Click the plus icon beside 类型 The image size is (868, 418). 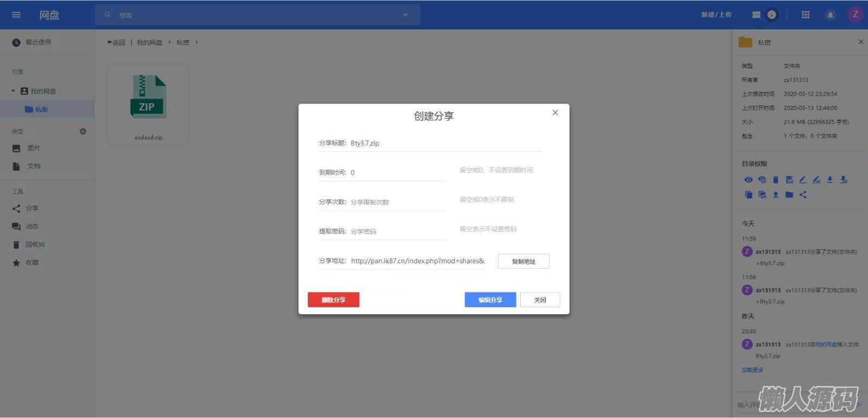[83, 131]
